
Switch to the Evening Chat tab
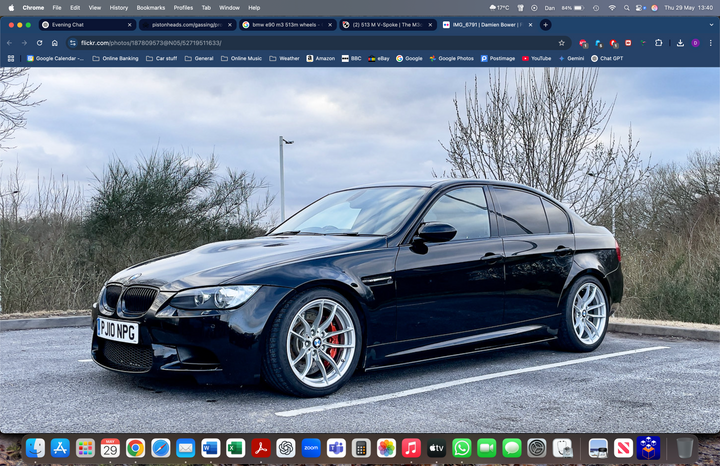coord(68,24)
